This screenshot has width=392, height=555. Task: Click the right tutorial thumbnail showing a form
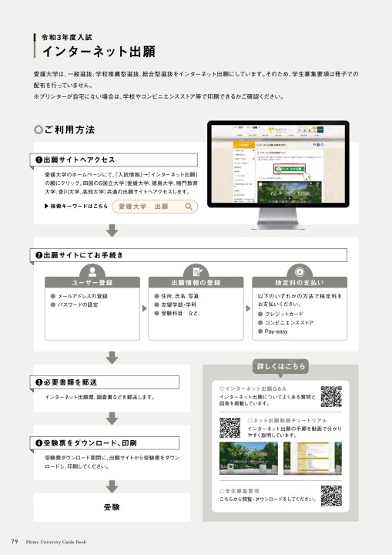pyautogui.click(x=313, y=458)
